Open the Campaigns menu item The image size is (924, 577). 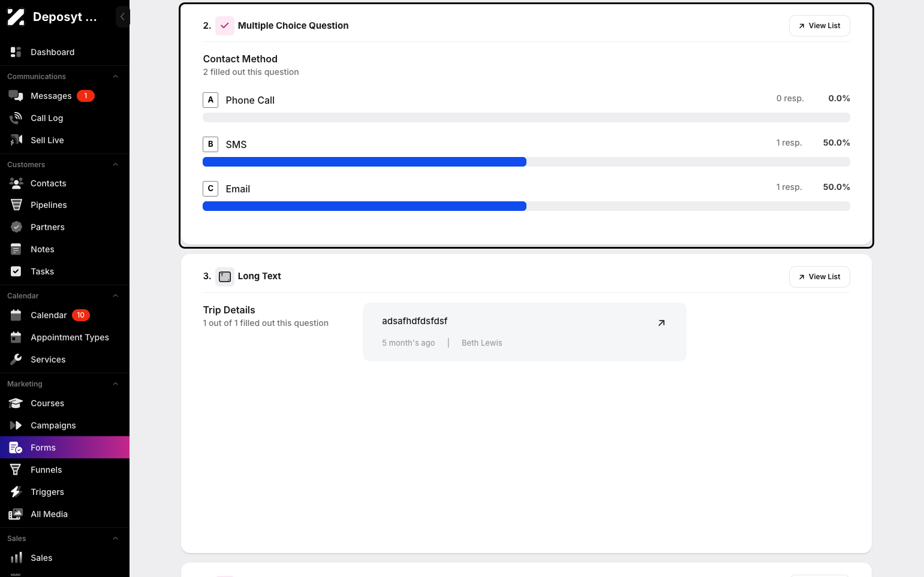click(x=65, y=425)
